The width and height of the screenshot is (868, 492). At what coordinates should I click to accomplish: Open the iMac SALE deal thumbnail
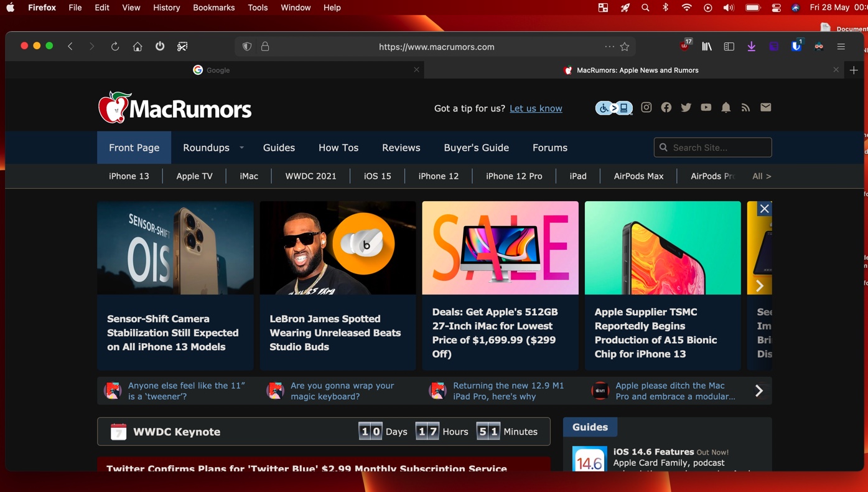coord(500,248)
